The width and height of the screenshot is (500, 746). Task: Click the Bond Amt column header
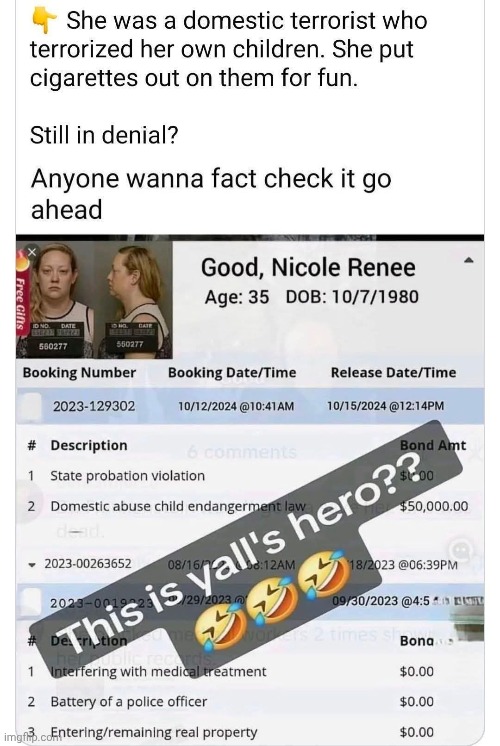coord(433,445)
